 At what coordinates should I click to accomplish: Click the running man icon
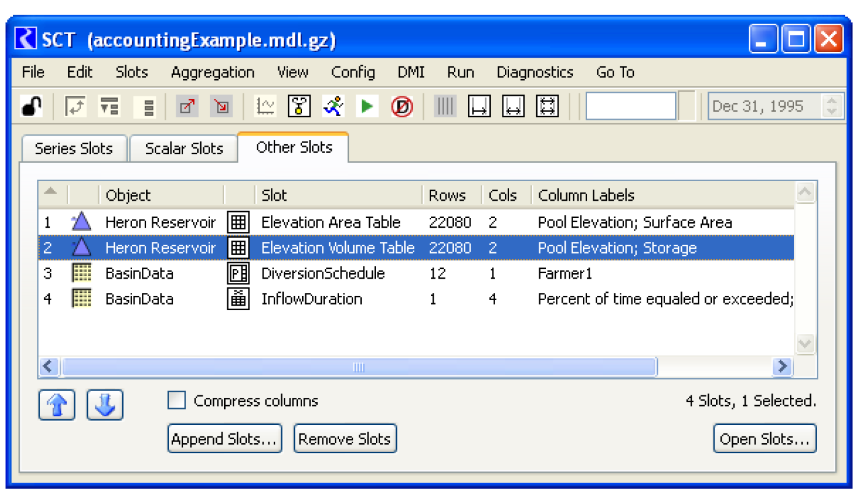click(x=334, y=107)
